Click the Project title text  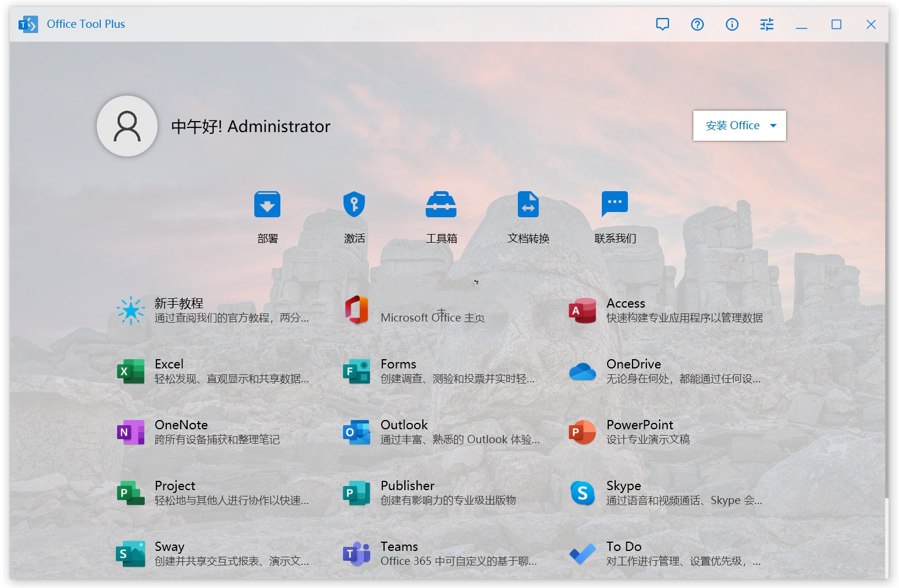174,485
